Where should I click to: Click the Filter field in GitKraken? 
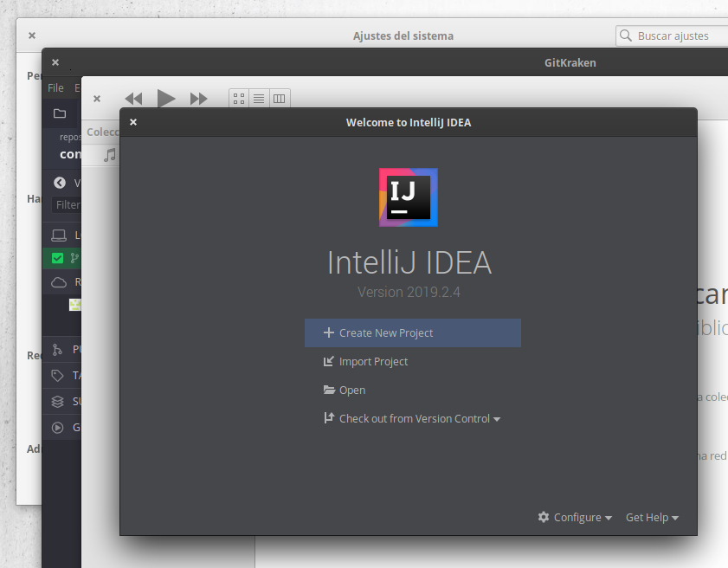pos(66,205)
